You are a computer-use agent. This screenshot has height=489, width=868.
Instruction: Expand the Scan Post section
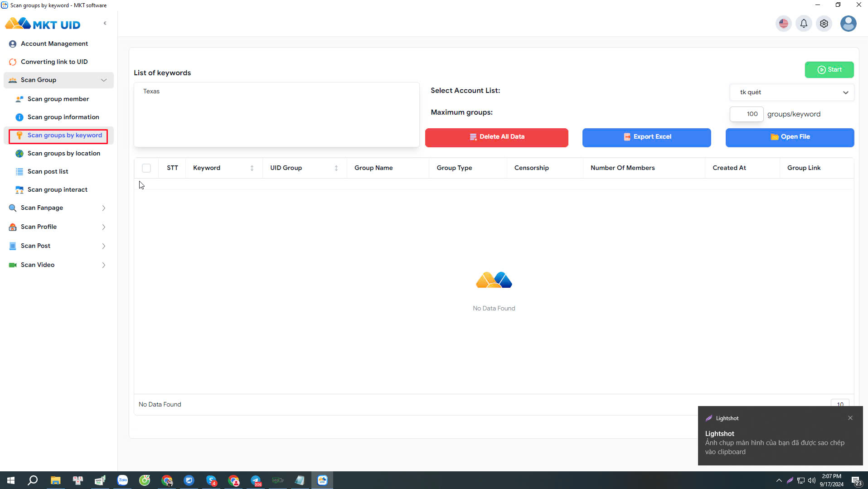pyautogui.click(x=58, y=246)
